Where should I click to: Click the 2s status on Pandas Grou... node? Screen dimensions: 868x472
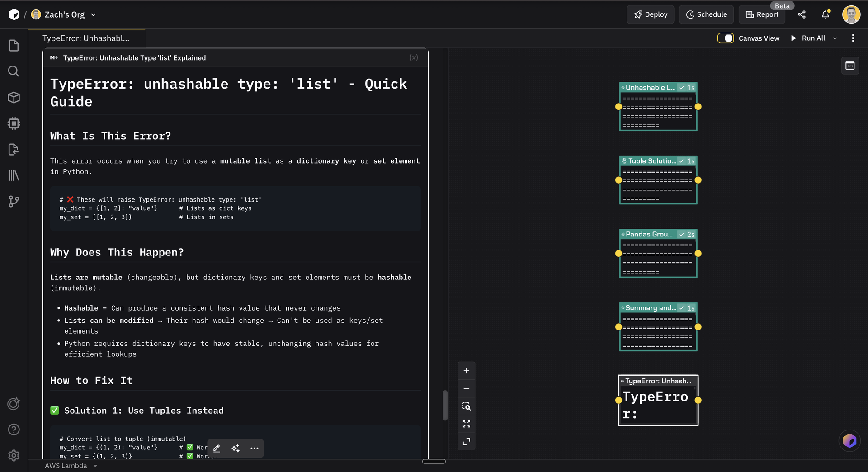(x=691, y=234)
